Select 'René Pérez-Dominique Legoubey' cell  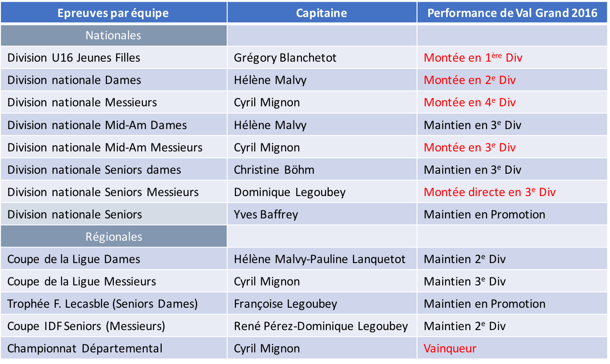[322, 326]
